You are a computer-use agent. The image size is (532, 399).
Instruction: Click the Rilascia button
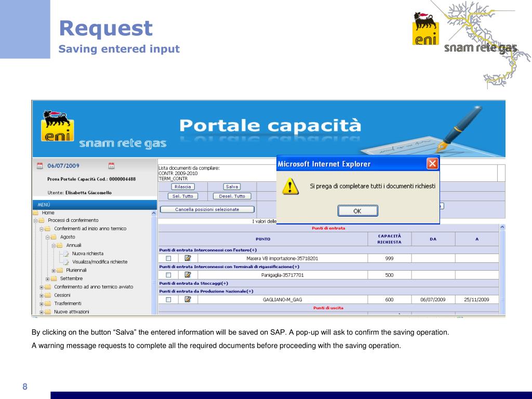[x=183, y=187]
